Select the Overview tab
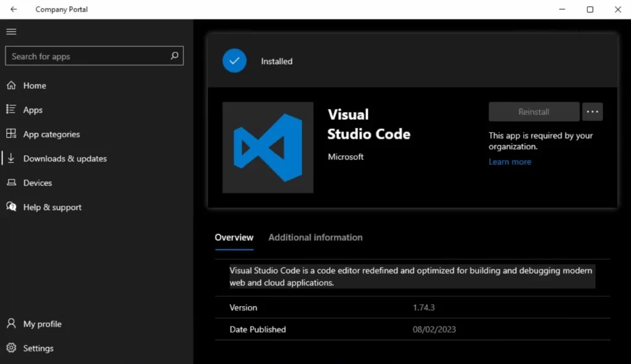Image resolution: width=631 pixels, height=364 pixels. coord(234,238)
